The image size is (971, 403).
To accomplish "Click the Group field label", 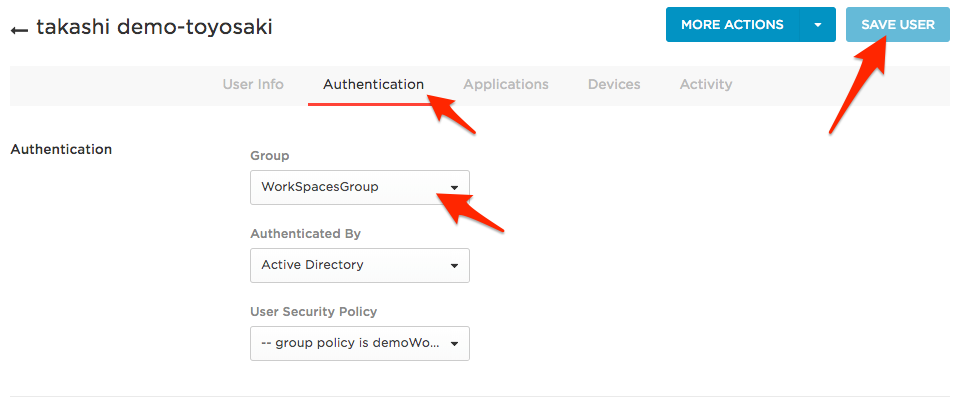I will (x=270, y=156).
